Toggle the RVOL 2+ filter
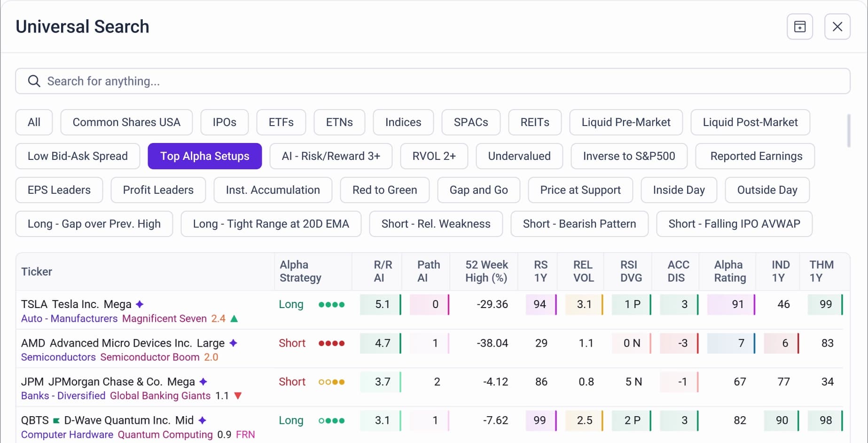 (x=434, y=156)
